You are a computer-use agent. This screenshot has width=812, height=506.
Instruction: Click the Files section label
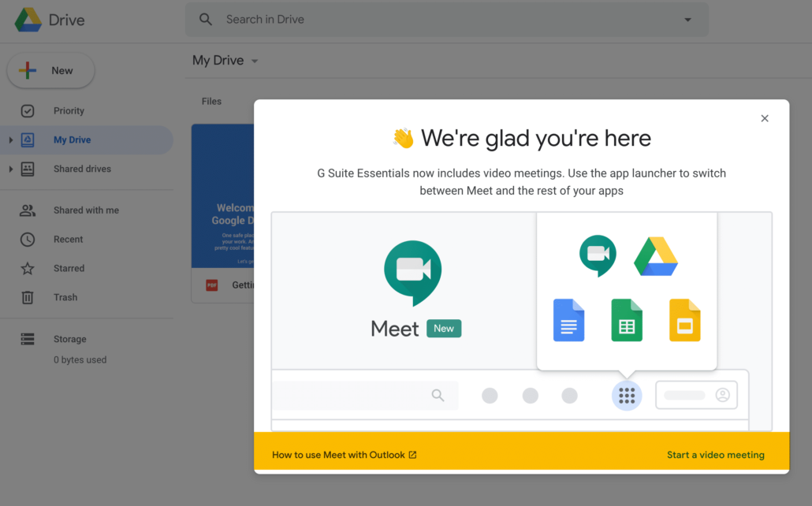(x=211, y=102)
